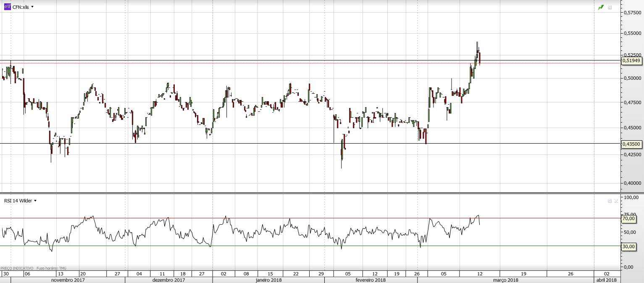
Task: Minimize the RSI indicator panel
Action: click(x=610, y=201)
